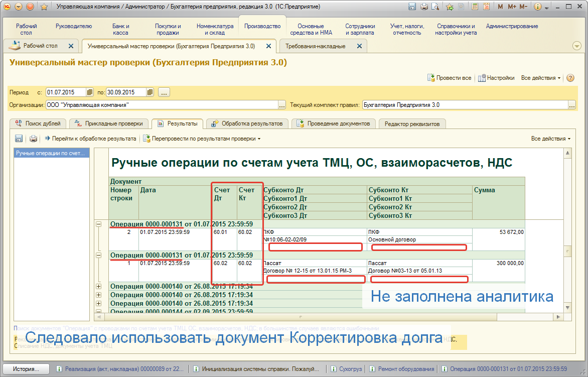588x377 pixels.
Task: Click the period selection ellipsis button
Action: [x=164, y=92]
